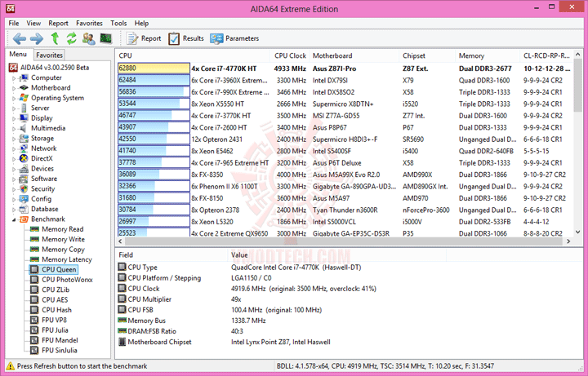Open the Parameters toolbar button
The width and height of the screenshot is (588, 376).
pos(234,38)
